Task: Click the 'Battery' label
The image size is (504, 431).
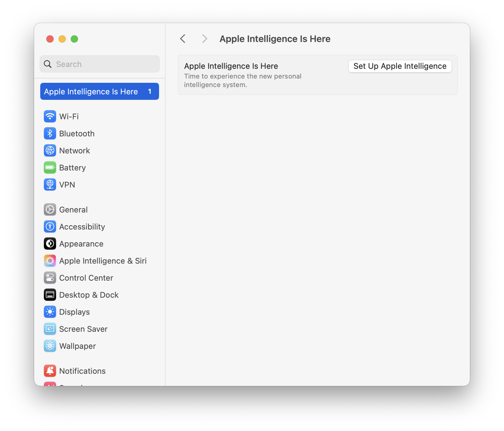Action: tap(73, 168)
